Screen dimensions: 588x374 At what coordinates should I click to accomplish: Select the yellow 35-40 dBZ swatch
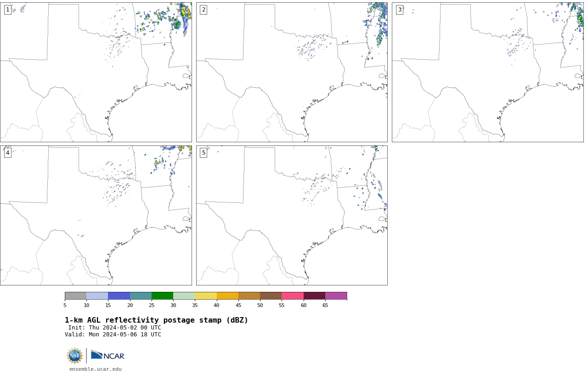[x=206, y=296]
